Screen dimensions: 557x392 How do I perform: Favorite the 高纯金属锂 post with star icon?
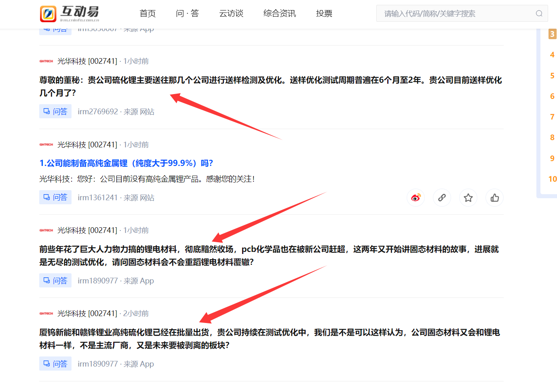click(x=468, y=198)
